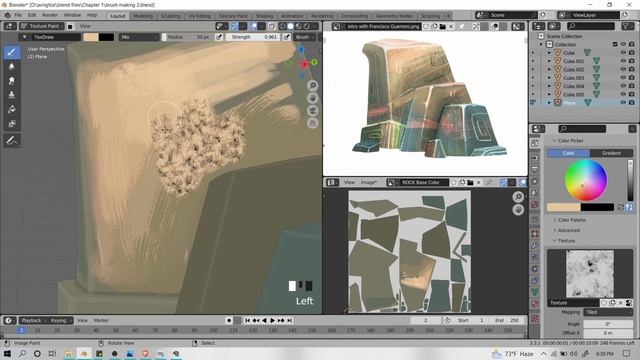Toggle viewport X-ray display
640x360 pixels.
pyautogui.click(x=271, y=26)
